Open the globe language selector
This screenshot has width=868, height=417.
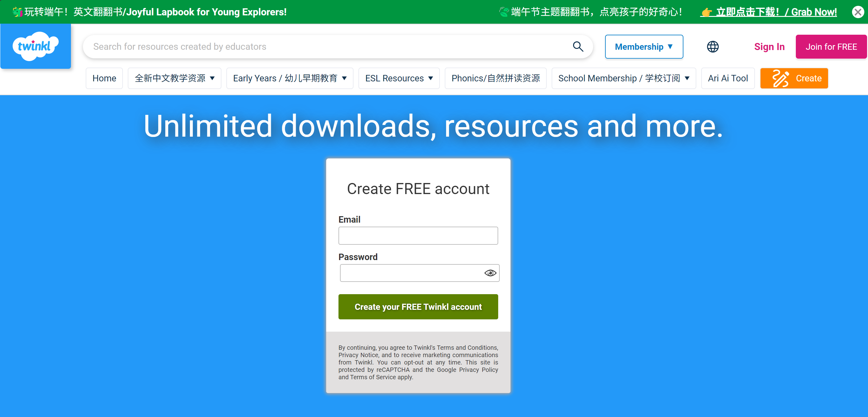tap(712, 46)
